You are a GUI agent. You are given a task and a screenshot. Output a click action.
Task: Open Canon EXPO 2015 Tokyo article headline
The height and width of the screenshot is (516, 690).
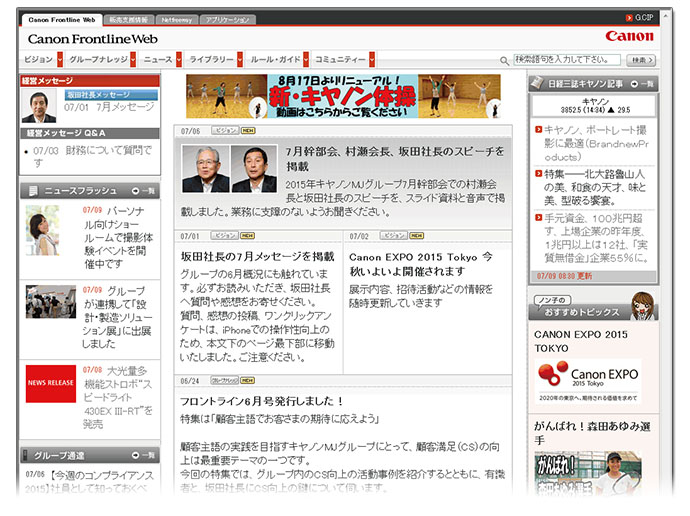(421, 264)
